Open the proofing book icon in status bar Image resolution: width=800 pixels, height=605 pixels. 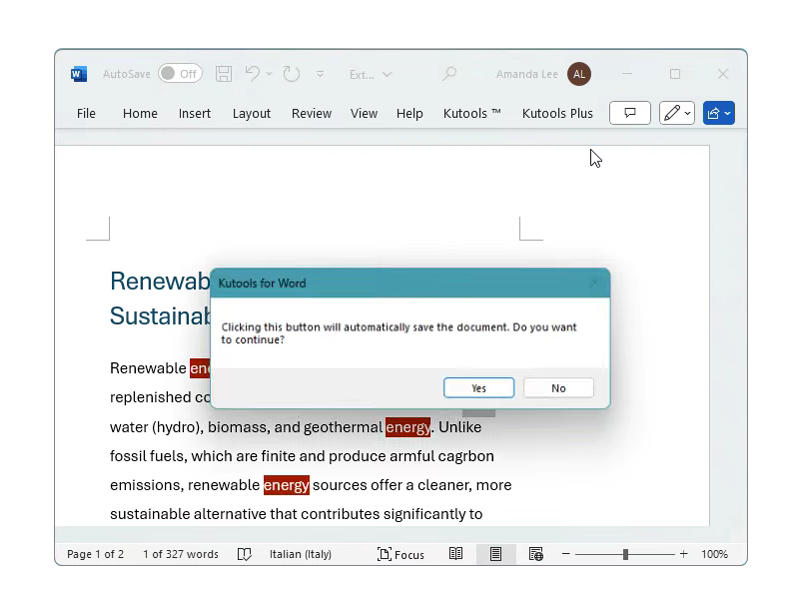(x=244, y=554)
